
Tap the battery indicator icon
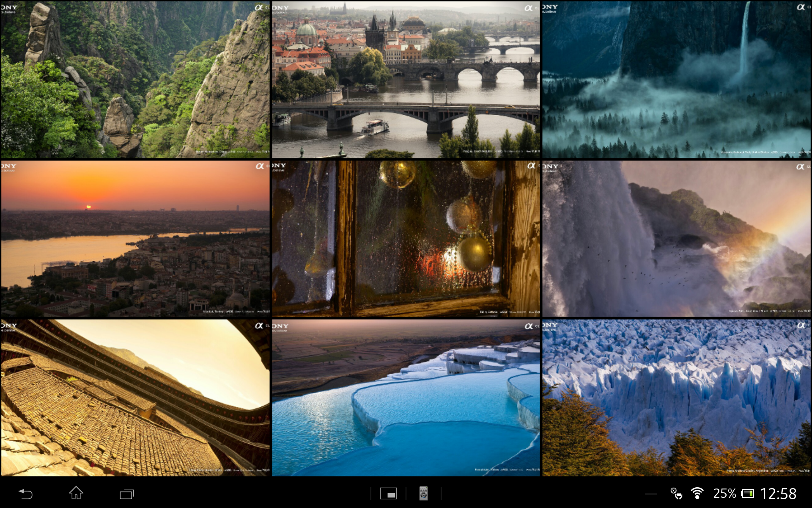[748, 494]
